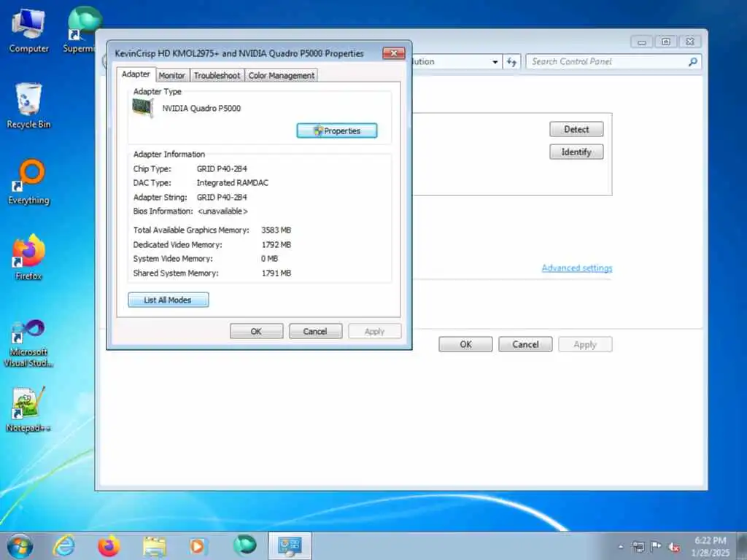Click the network tray icon

click(638, 547)
